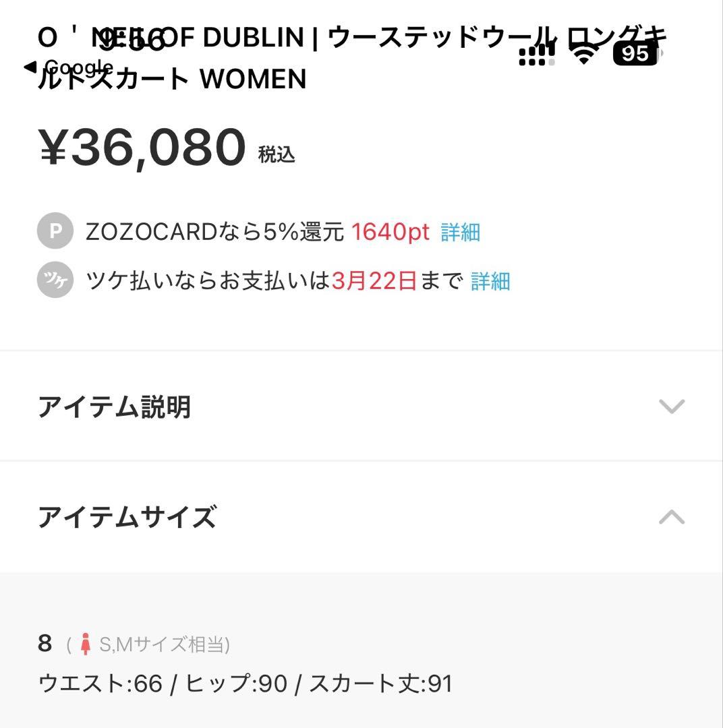Tap the red 1640pt points text
This screenshot has width=723, height=728.
pyautogui.click(x=391, y=233)
